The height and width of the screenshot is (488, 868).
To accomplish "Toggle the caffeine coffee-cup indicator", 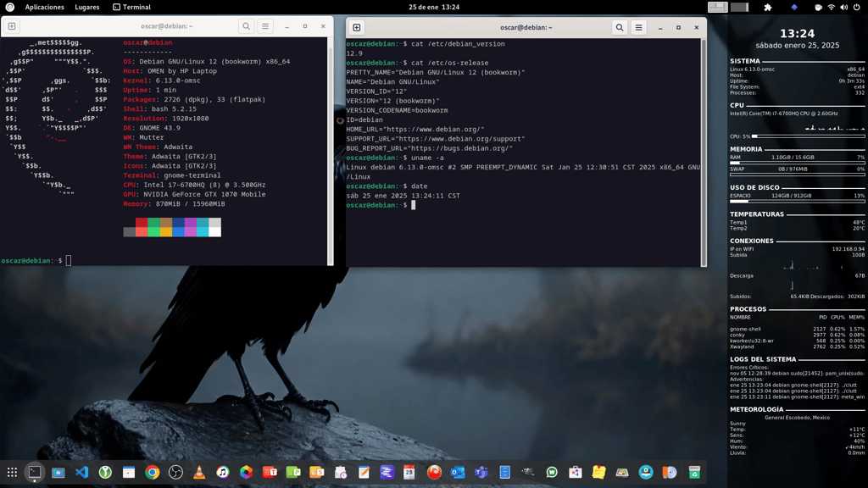I will click(x=818, y=7).
